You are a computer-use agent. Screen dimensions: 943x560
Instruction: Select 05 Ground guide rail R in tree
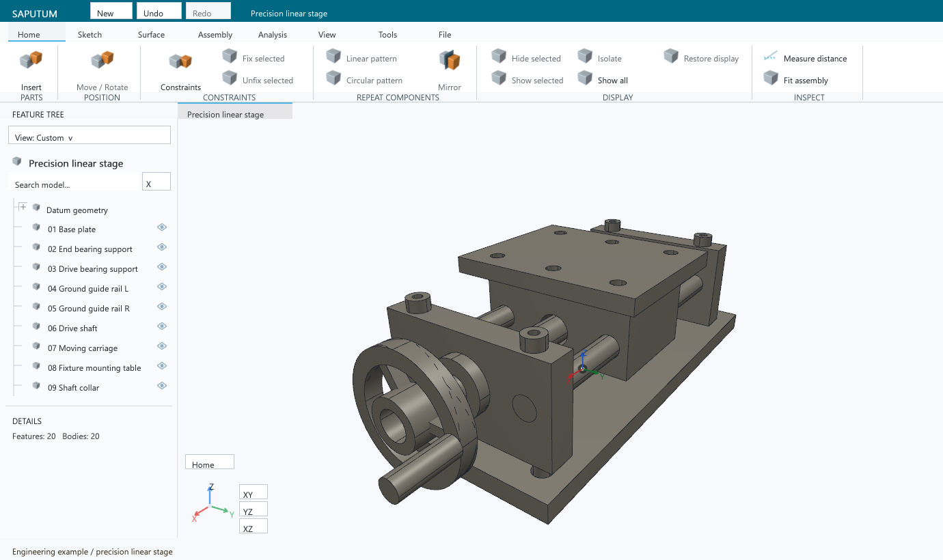pos(89,309)
